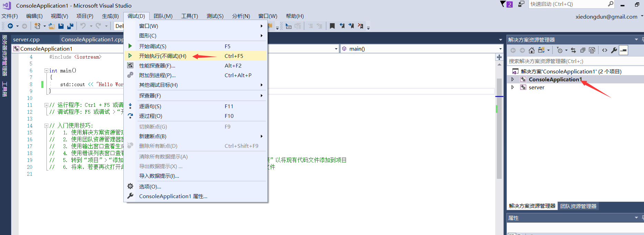This screenshot has height=235, width=644.
Task: Open ConsoleApplication1 属性 menu entry
Action: (x=195, y=196)
